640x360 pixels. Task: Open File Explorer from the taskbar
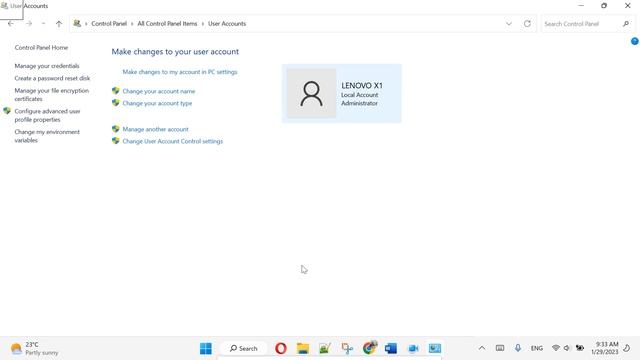click(x=303, y=348)
